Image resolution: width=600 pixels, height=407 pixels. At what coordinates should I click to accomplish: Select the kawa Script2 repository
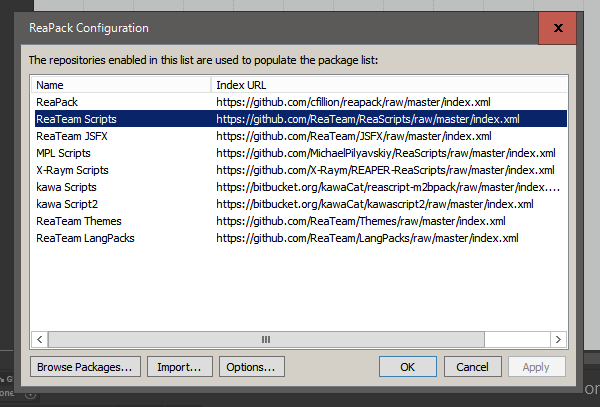(x=301, y=204)
